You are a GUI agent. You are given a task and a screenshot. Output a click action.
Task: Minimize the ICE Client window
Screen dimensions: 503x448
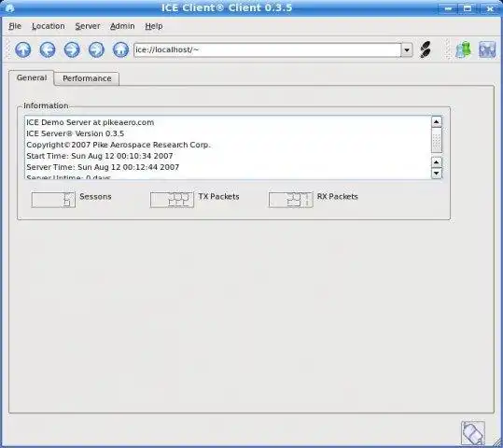[448, 8]
